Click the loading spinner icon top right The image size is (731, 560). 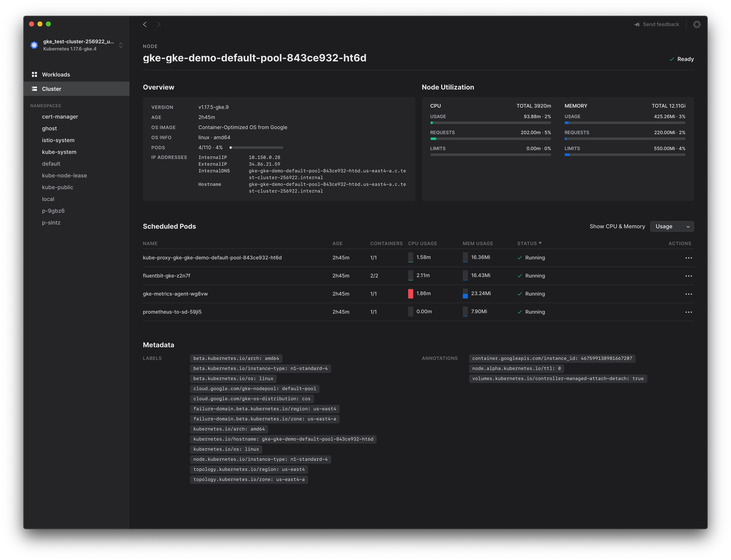point(696,24)
